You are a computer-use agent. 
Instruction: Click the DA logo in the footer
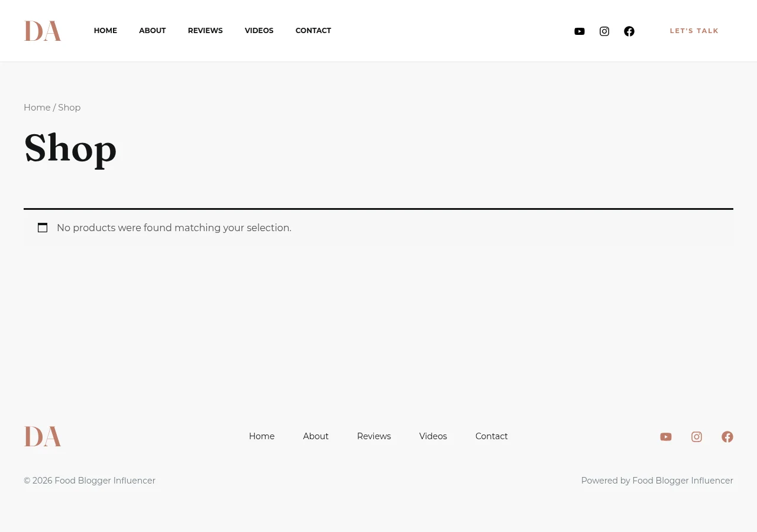[x=43, y=436]
